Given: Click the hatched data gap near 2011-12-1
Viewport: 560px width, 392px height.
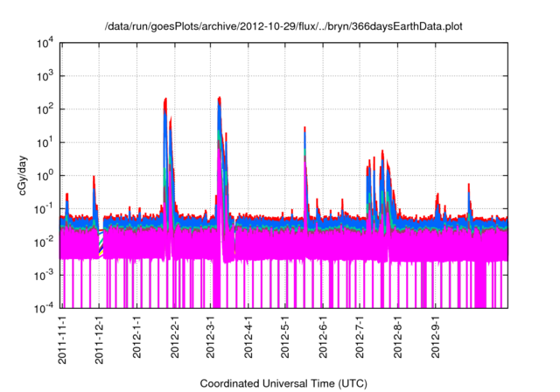Looking at the screenshot, I should (x=101, y=241).
